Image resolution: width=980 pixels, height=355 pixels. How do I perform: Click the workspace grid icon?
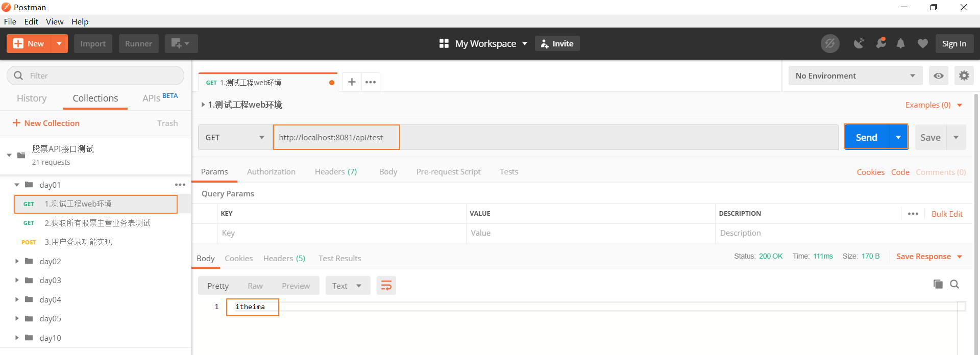(x=444, y=43)
